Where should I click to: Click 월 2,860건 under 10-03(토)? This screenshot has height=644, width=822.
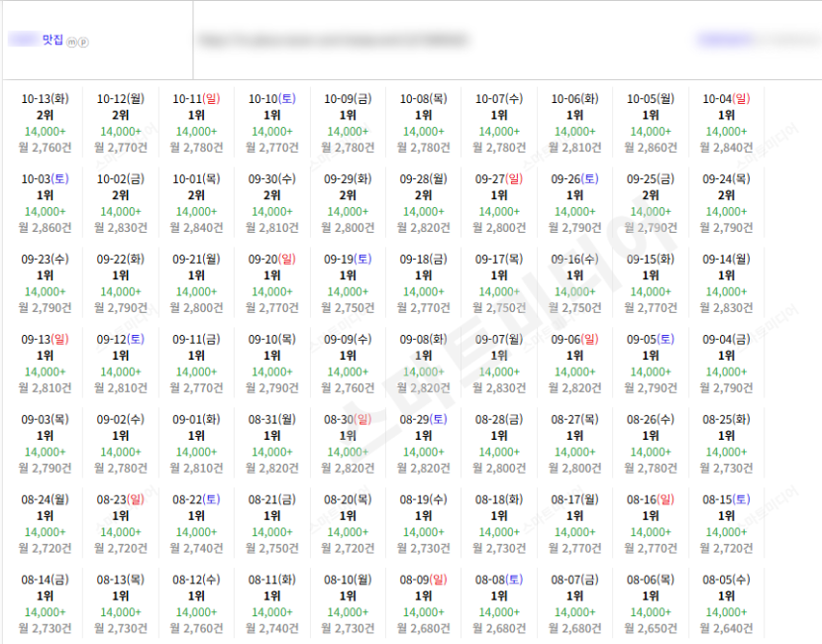46,228
